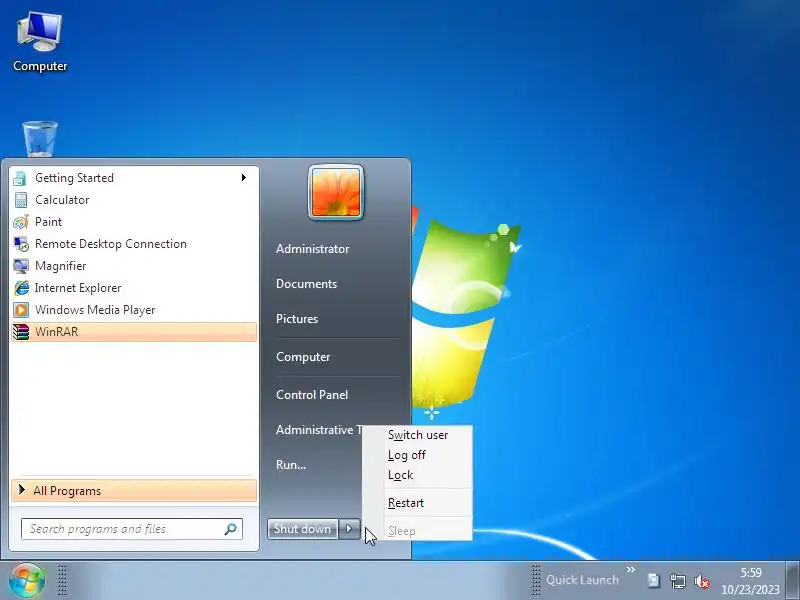This screenshot has width=800, height=600.
Task: Click the Action Center flag tray icon
Action: (653, 581)
